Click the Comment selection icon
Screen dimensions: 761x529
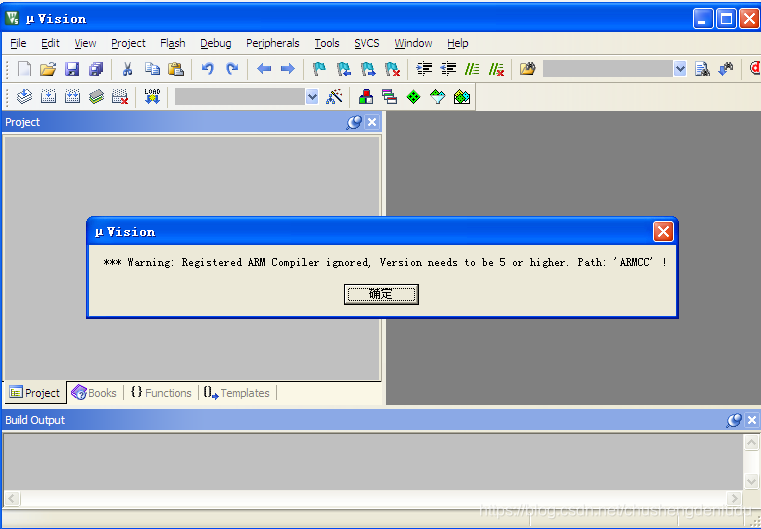[x=472, y=69]
